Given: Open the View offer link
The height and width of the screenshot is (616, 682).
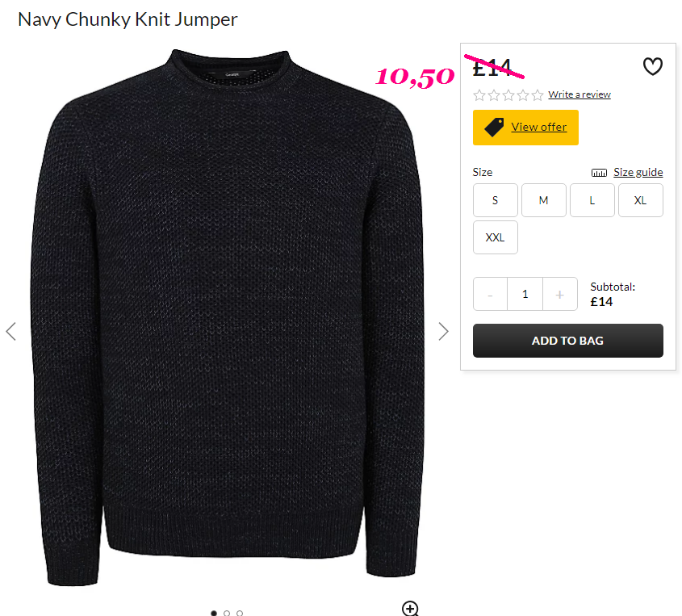Looking at the screenshot, I should [538, 127].
